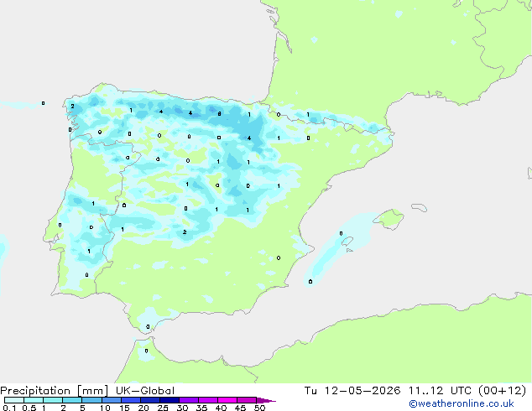This screenshot has height=411, width=532.
Task: Click the "2" value at Galicia's northwest corner
Action: pos(72,107)
